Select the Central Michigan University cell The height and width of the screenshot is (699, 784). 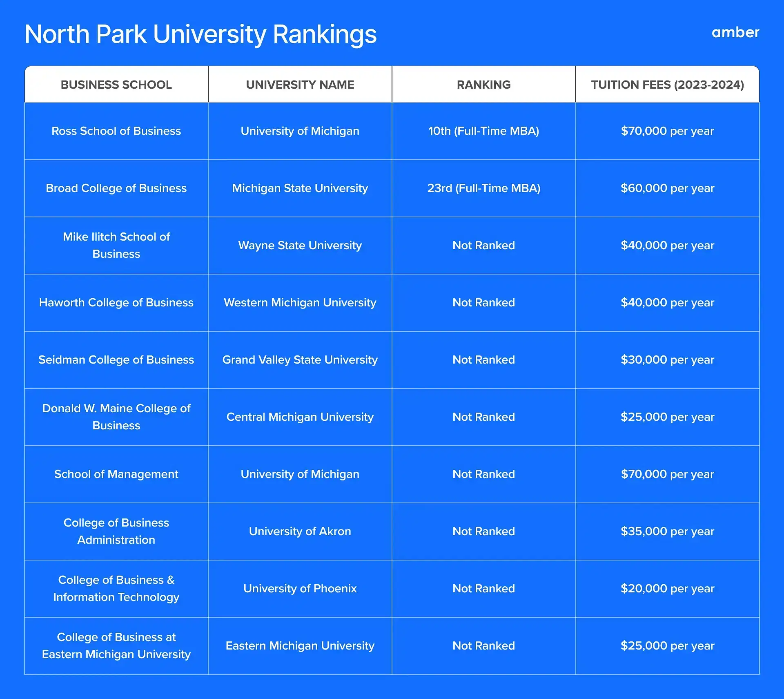(x=300, y=417)
